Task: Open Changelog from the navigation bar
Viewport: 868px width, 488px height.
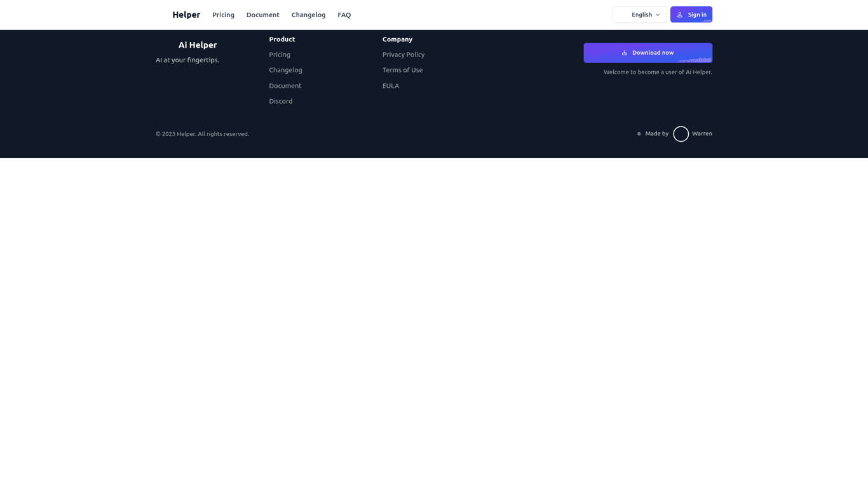Action: (308, 15)
